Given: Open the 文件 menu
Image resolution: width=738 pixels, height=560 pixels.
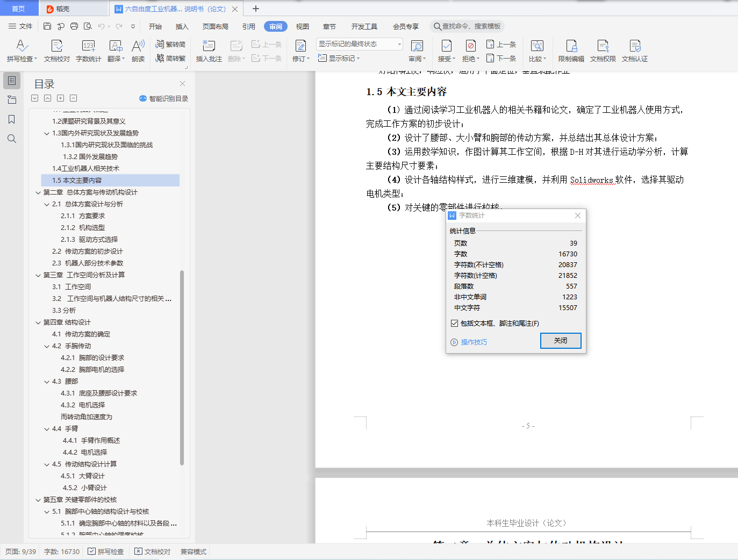Looking at the screenshot, I should pos(20,26).
